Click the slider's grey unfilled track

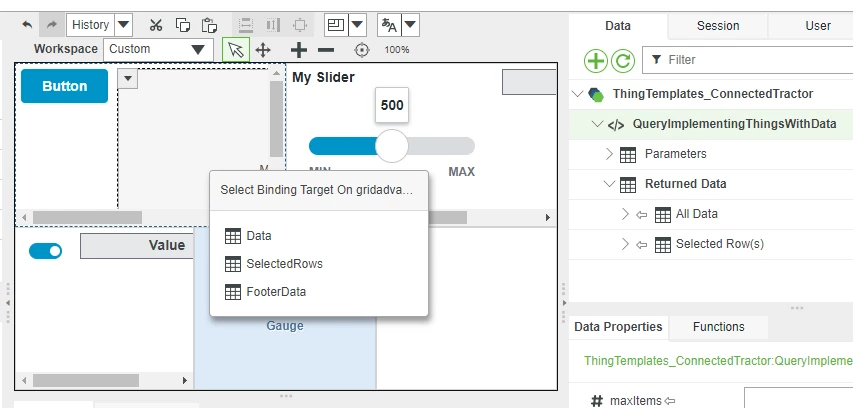tap(441, 146)
